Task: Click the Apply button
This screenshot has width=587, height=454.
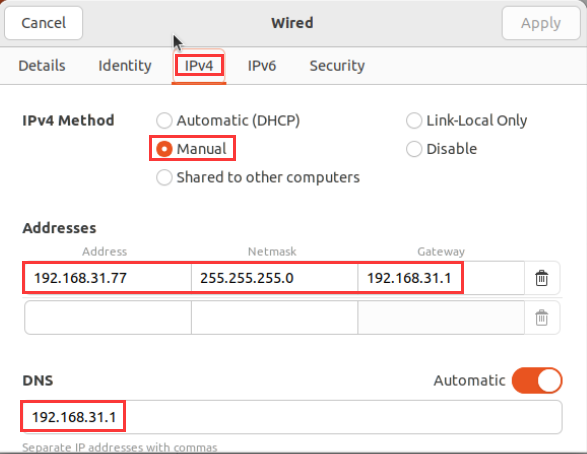Action: (541, 23)
